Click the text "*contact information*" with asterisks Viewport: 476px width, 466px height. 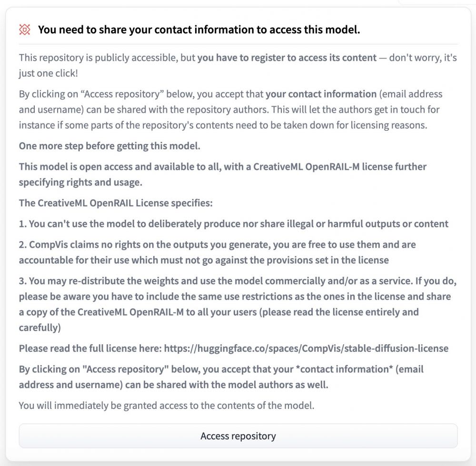[344, 369]
